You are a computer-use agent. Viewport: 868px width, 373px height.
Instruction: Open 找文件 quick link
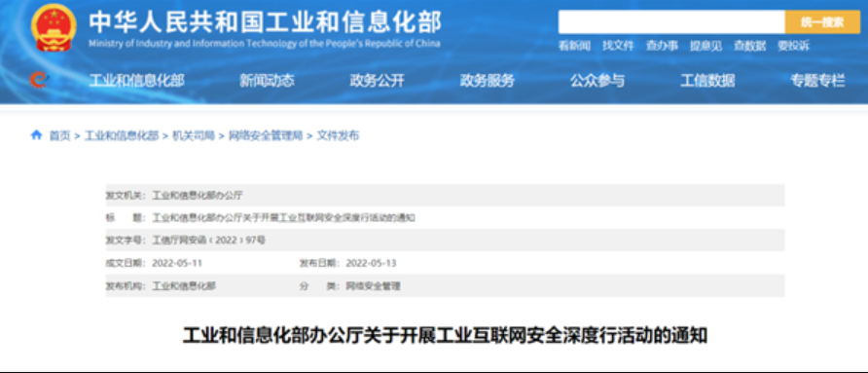click(x=618, y=46)
